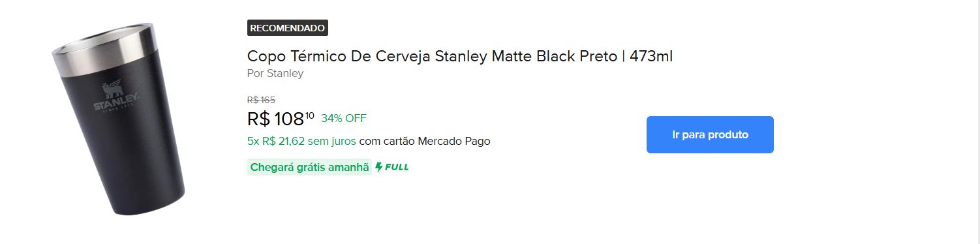Screen dimensions: 980x244
Task: Click the 34% OFF discount label
Action: [x=344, y=118]
